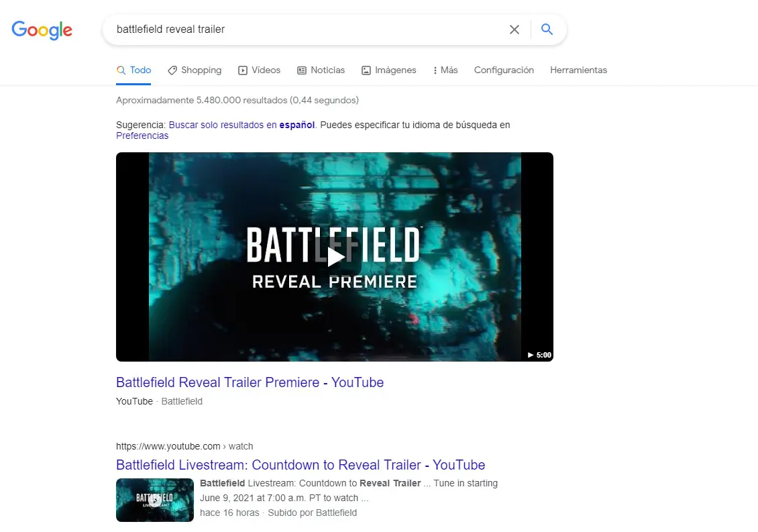Image resolution: width=758 pixels, height=532 pixels.
Task: Click 'hace 16 horas' upload info
Action: (229, 513)
